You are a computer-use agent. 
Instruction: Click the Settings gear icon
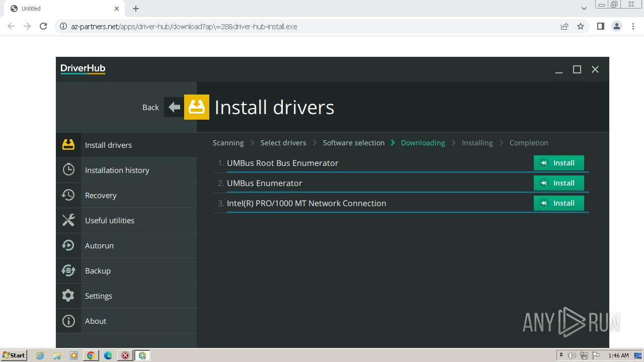pyautogui.click(x=68, y=296)
